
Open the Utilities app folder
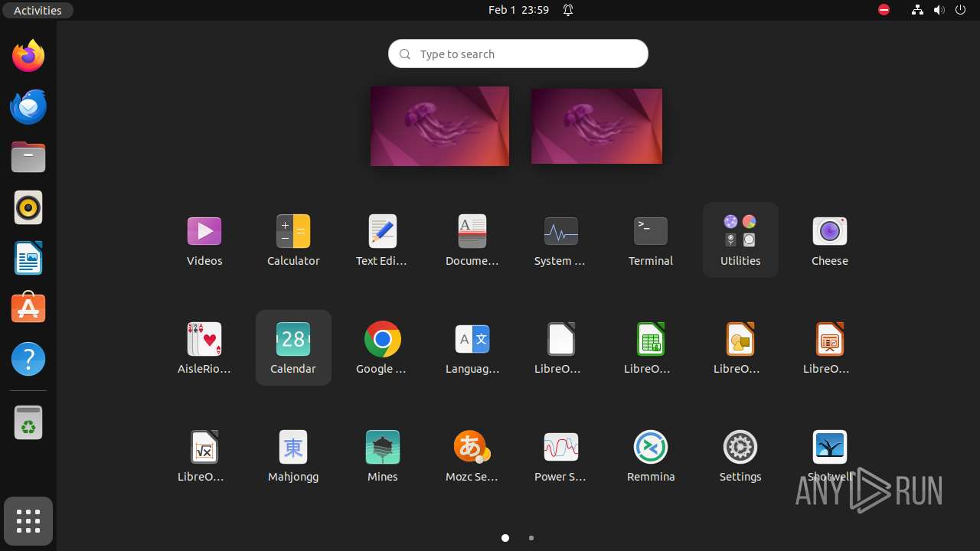(740, 240)
